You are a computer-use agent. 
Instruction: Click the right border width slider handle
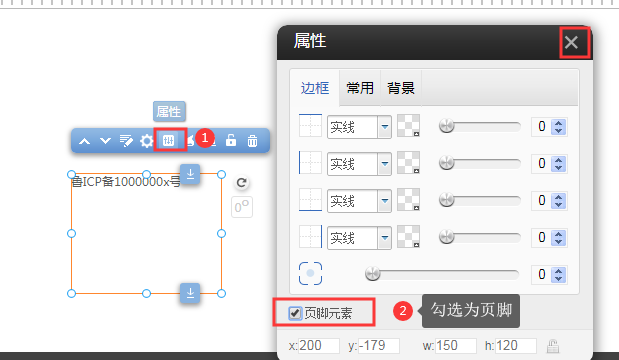446,237
